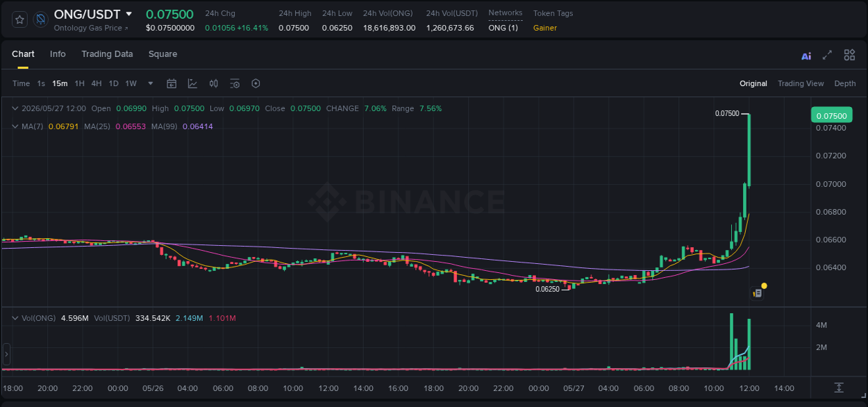This screenshot has width=868, height=407.
Task: Click the Ontology Gas token logo icon
Action: (x=40, y=19)
